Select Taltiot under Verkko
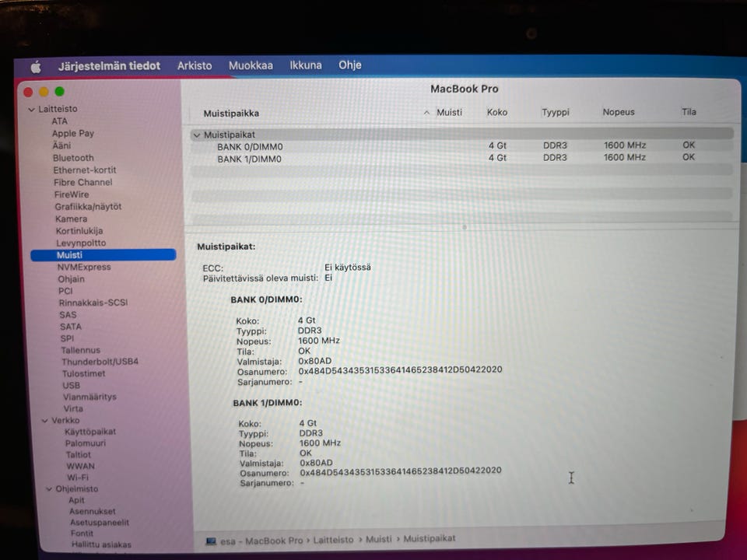This screenshot has width=747, height=560. tap(78, 455)
